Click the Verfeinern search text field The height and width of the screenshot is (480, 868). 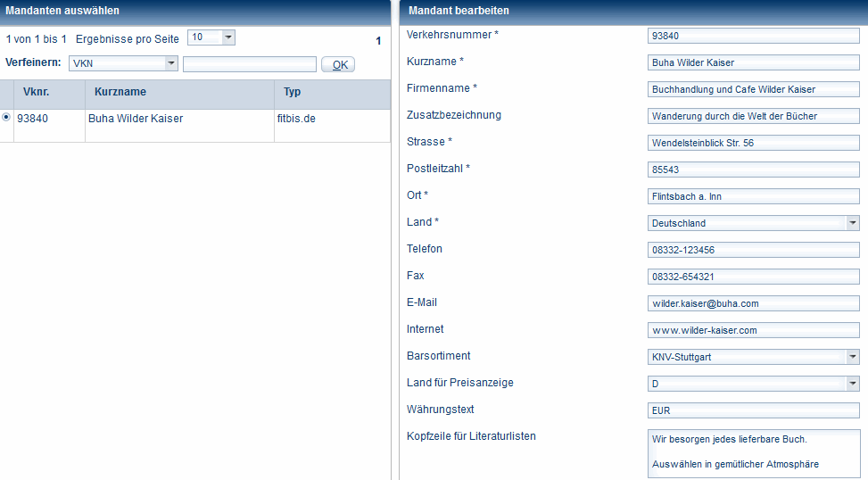[250, 64]
